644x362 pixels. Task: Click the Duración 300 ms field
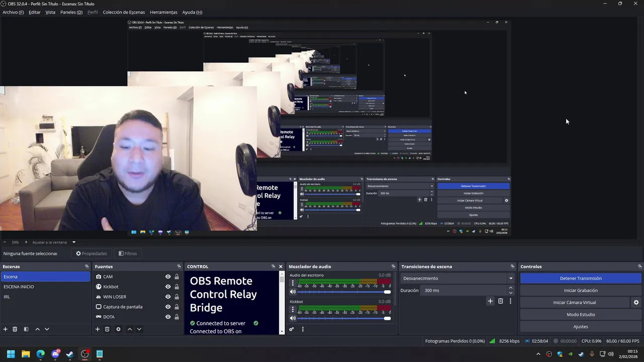point(463,291)
